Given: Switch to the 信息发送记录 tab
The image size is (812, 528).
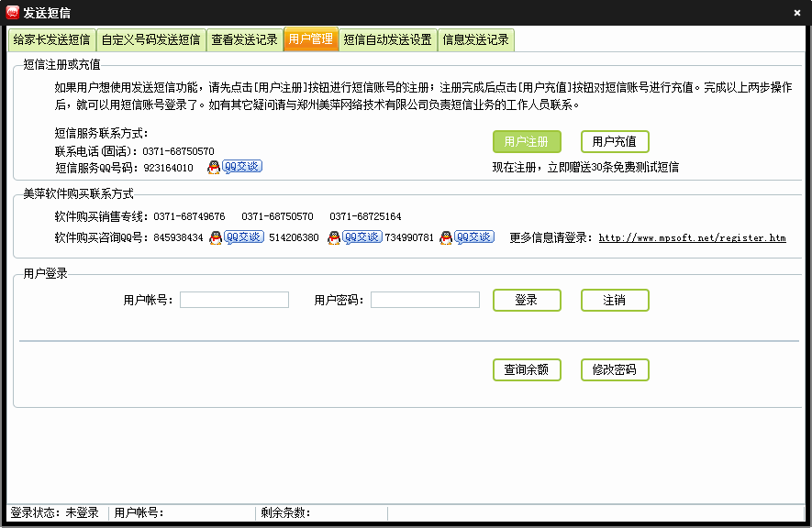Looking at the screenshot, I should [x=475, y=40].
